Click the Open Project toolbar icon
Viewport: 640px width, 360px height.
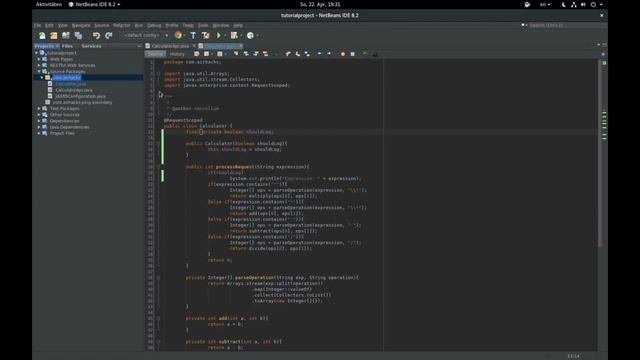click(66, 36)
